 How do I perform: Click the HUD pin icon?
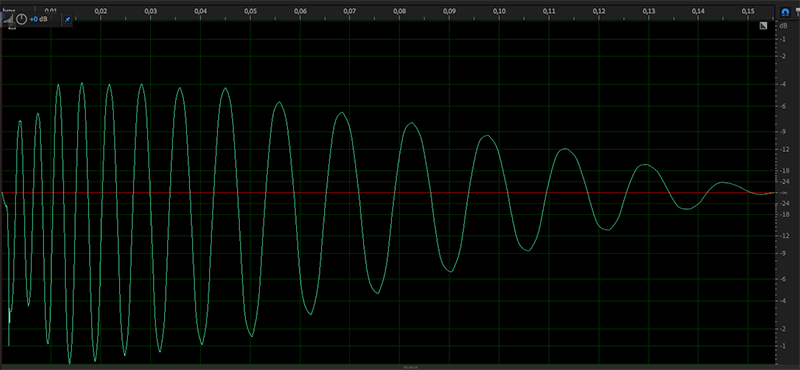pos(67,20)
